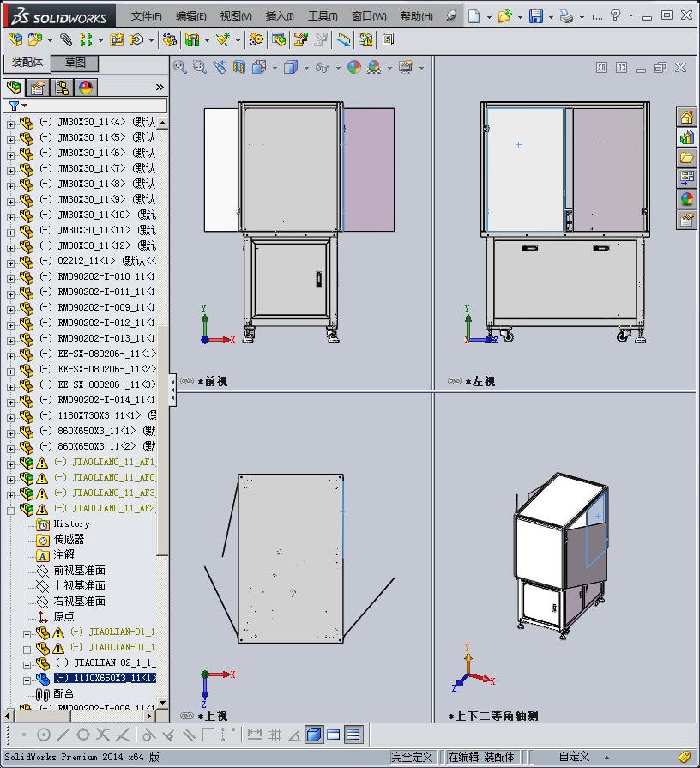Switch to the 装配体 tab
Screen dimensions: 700x768
point(27,63)
